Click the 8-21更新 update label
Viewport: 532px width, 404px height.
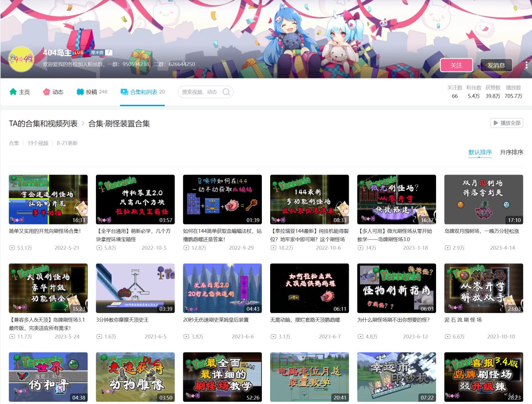pyautogui.click(x=67, y=143)
